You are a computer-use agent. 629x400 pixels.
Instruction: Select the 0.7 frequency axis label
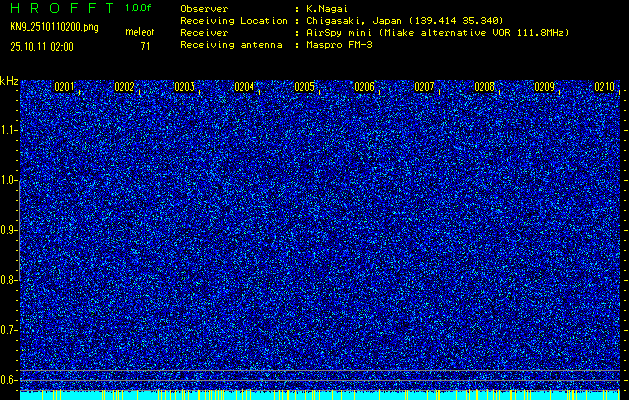9,329
